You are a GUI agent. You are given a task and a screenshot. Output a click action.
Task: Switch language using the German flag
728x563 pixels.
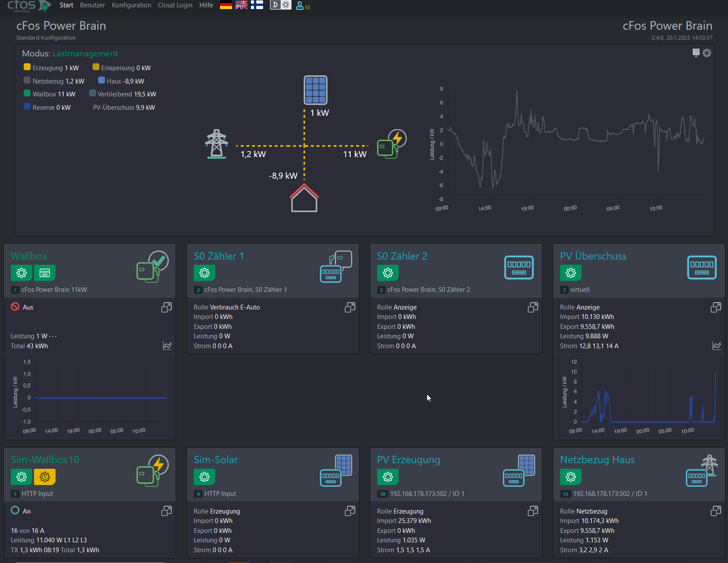226,5
